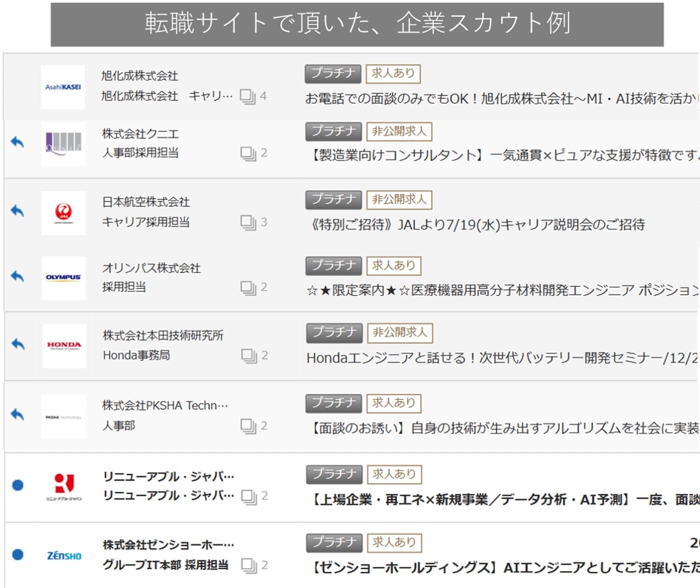Click the message count icon in ゼンショー row
Image resolution: width=700 pixels, height=588 pixels.
(249, 566)
